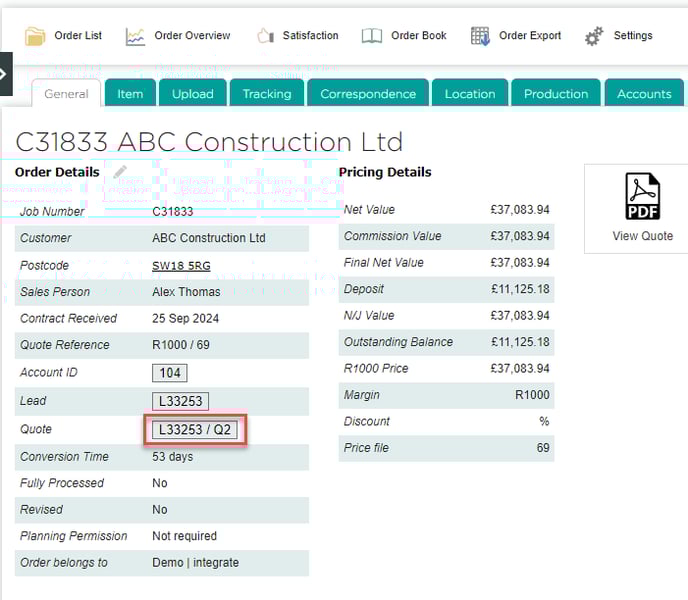Switch to the Accounts tab

click(644, 94)
